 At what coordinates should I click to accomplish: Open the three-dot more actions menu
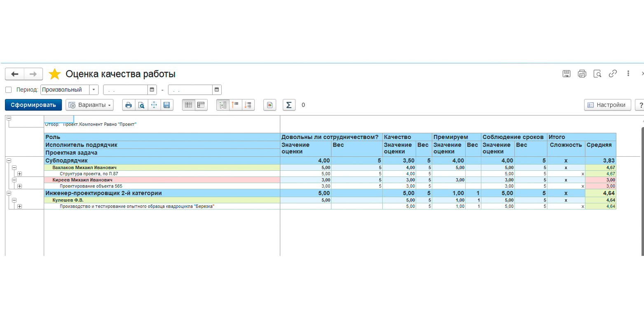[628, 74]
